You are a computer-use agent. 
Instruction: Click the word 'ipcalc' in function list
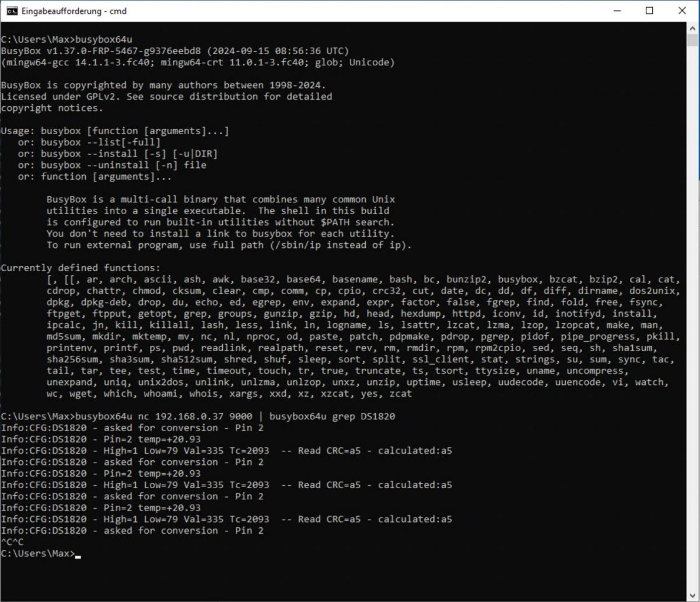pos(64,325)
